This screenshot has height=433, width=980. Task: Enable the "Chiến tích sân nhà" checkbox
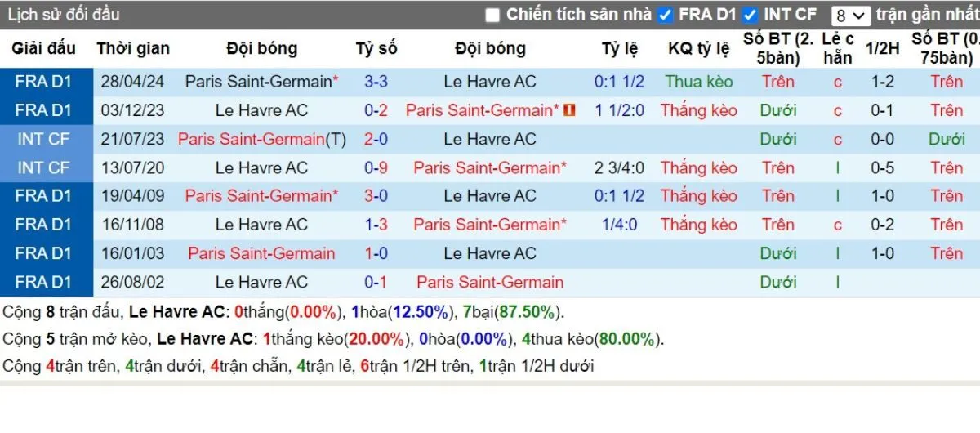pyautogui.click(x=492, y=15)
